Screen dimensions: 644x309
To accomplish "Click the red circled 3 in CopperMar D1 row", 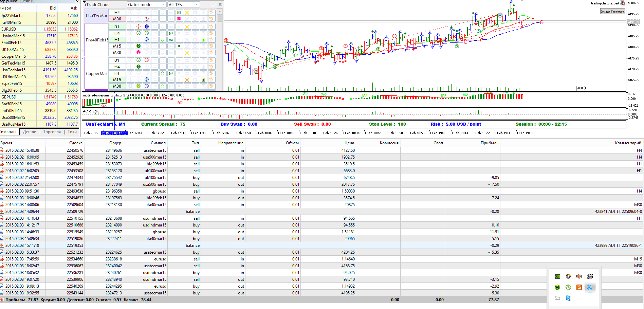I will tap(147, 60).
